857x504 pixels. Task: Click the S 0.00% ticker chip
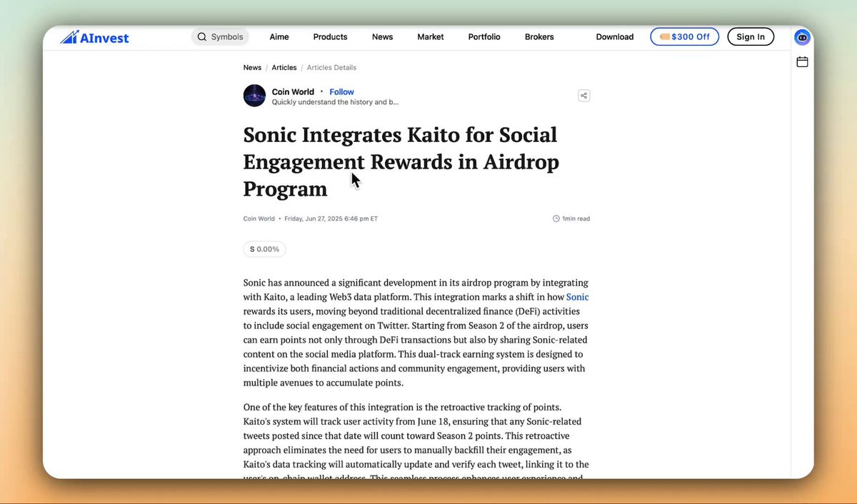pos(264,249)
